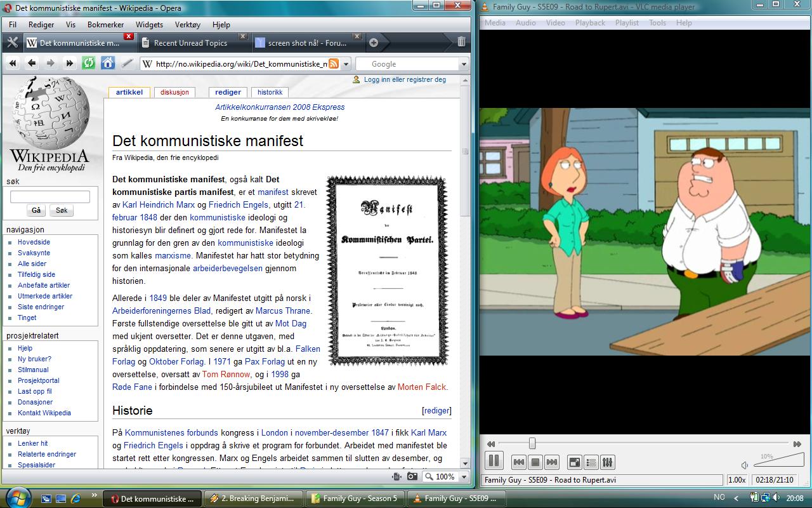Open the Tilfeldig side sidebar link
This screenshot has width=812, height=508.
point(36,274)
